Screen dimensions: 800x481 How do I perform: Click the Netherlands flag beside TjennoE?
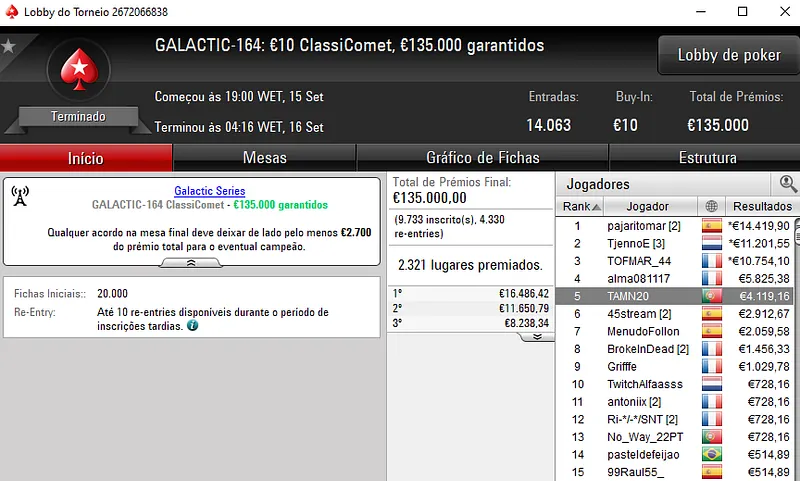pyautogui.click(x=711, y=243)
